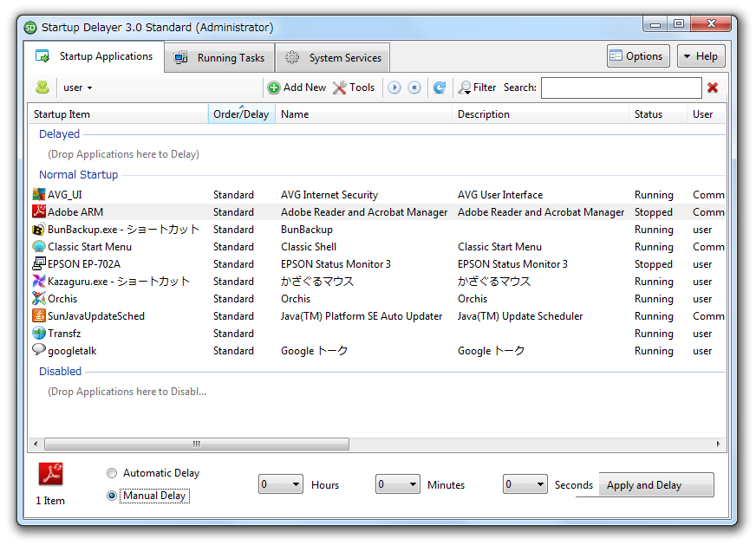Click the blue stop icon in toolbar
The height and width of the screenshot is (545, 756).
[x=414, y=88]
